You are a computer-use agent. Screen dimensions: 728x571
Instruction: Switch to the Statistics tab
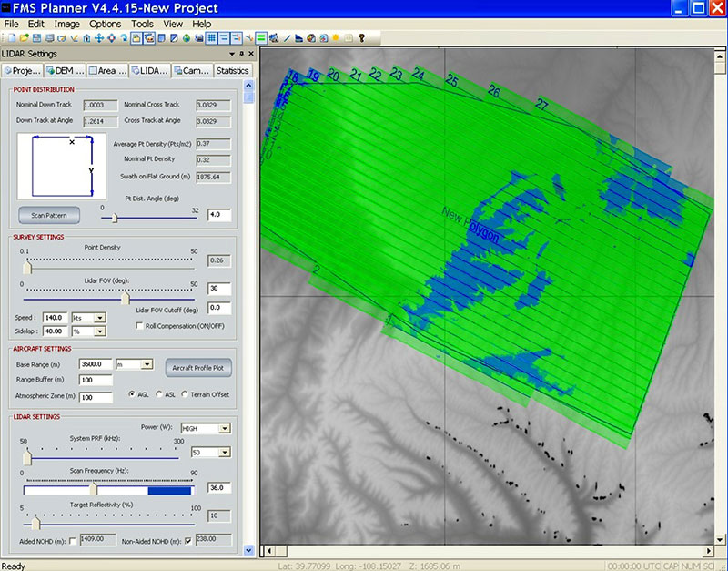pyautogui.click(x=232, y=71)
